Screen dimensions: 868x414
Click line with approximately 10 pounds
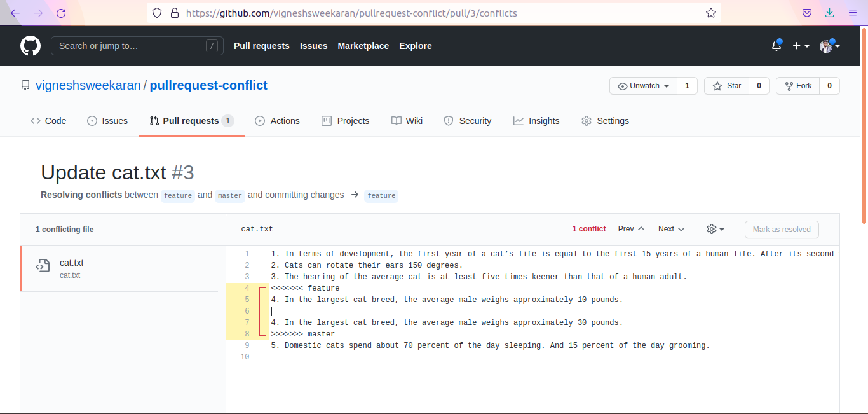tap(447, 300)
